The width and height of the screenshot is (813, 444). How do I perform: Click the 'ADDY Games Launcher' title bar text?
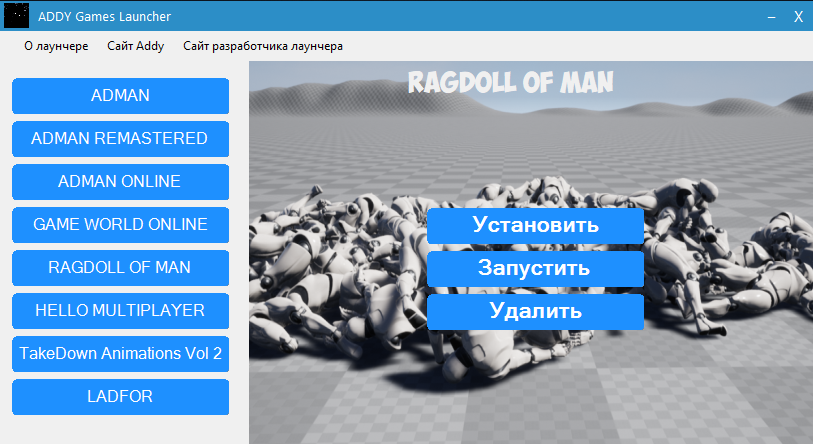point(104,16)
